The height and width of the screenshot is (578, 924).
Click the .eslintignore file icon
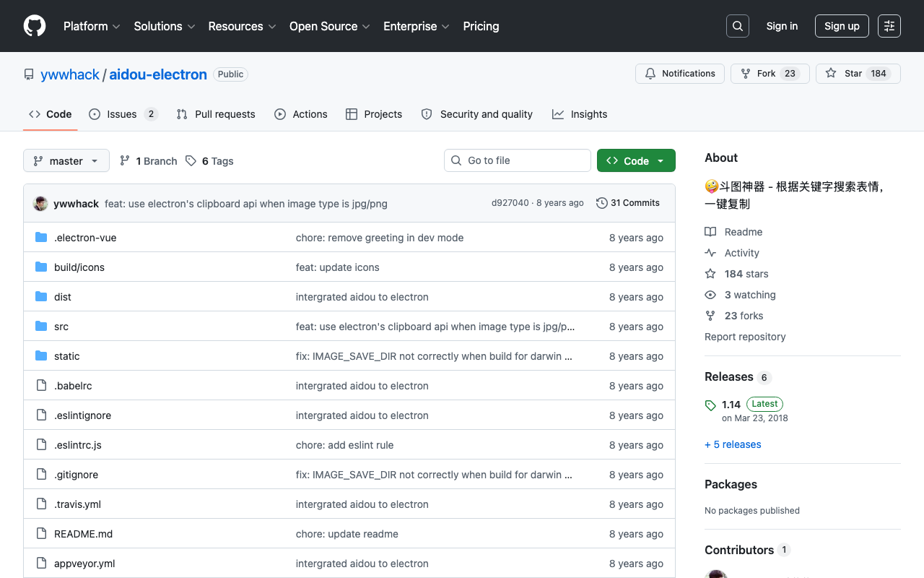point(41,415)
